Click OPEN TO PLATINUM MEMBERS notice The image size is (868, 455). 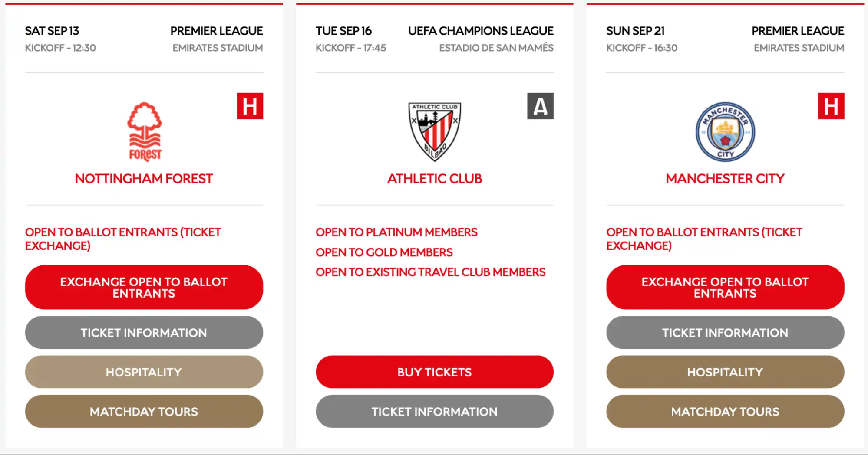tap(396, 232)
